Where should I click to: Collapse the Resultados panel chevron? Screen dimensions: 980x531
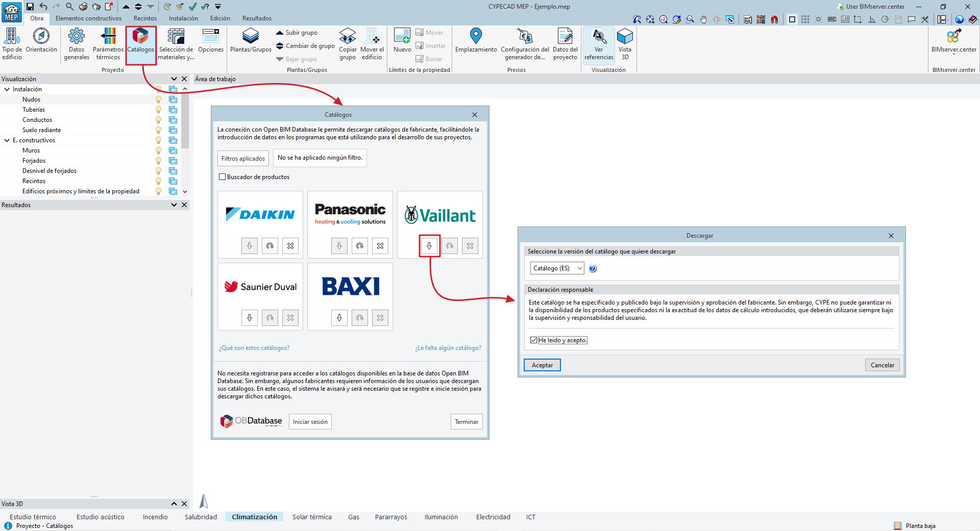(174, 205)
